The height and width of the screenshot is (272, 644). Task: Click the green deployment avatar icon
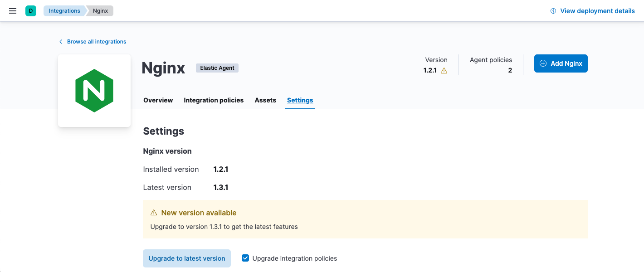coord(30,10)
